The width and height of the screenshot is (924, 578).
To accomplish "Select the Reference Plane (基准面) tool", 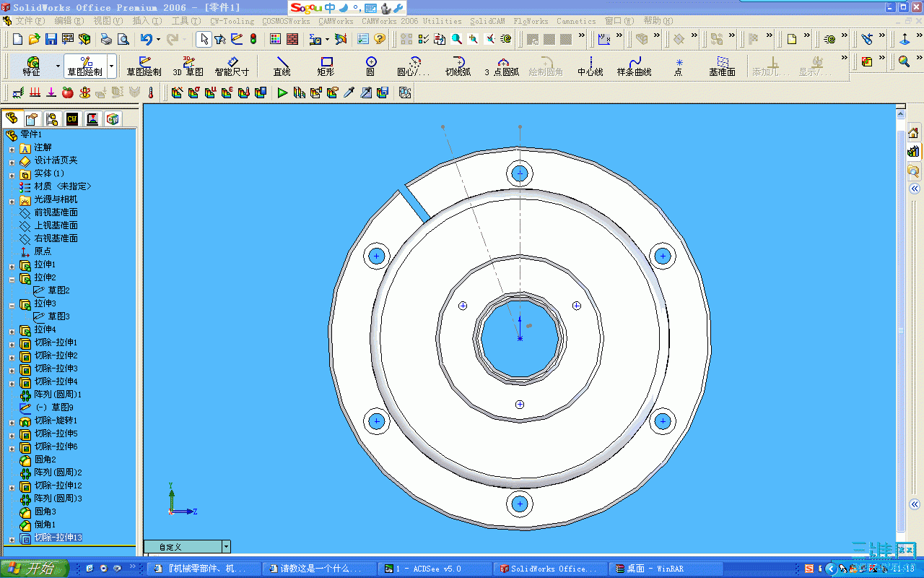I will (722, 66).
